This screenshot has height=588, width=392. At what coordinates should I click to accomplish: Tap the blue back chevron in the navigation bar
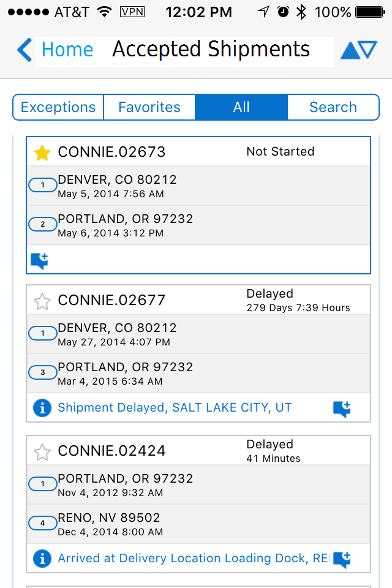point(24,51)
